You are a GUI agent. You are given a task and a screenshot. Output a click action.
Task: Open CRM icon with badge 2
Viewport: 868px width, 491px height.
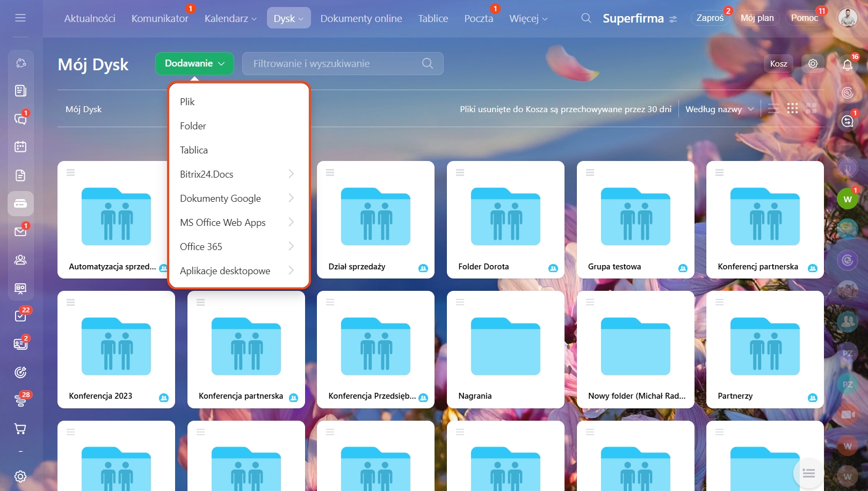point(20,344)
